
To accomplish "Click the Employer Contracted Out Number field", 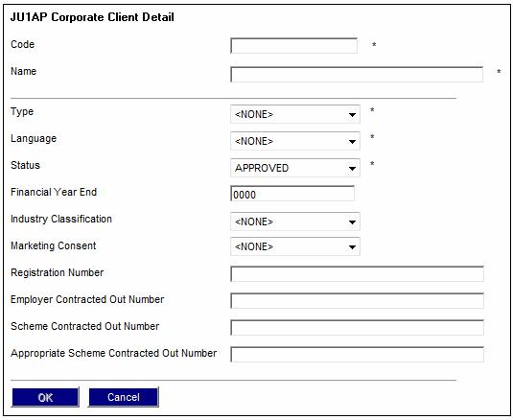I will (357, 300).
